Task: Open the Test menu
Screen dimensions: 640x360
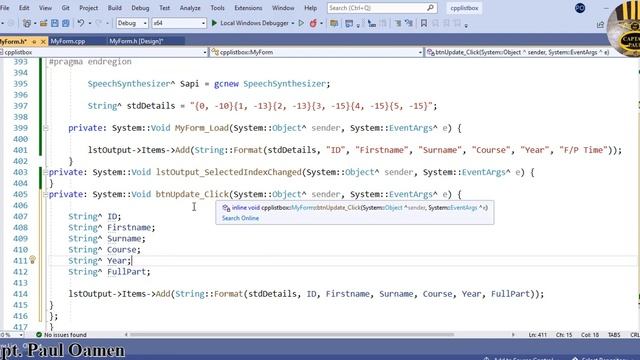Action: point(164,8)
